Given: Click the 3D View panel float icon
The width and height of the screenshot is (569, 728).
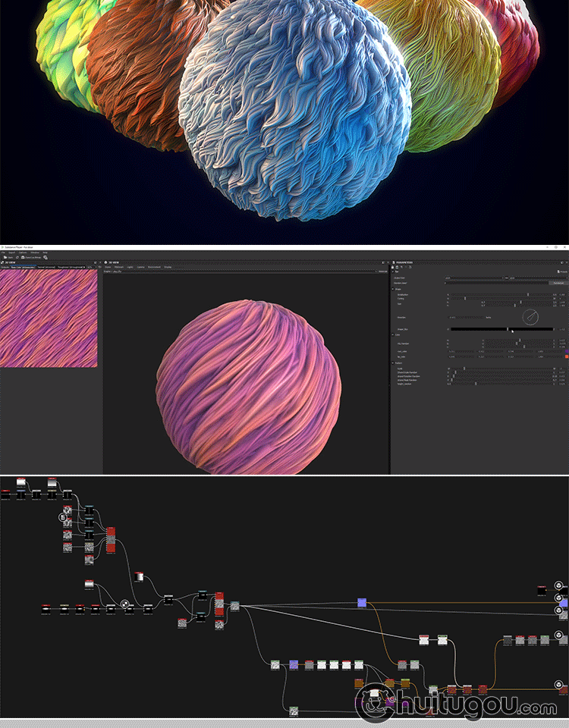Looking at the screenshot, I should (x=383, y=263).
